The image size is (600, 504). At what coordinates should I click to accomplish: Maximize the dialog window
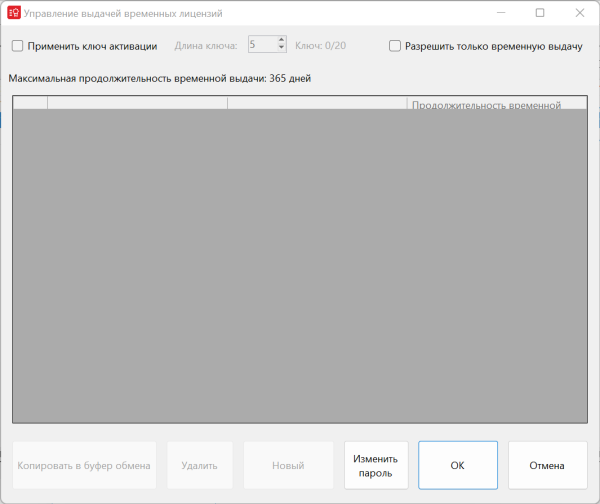[540, 14]
